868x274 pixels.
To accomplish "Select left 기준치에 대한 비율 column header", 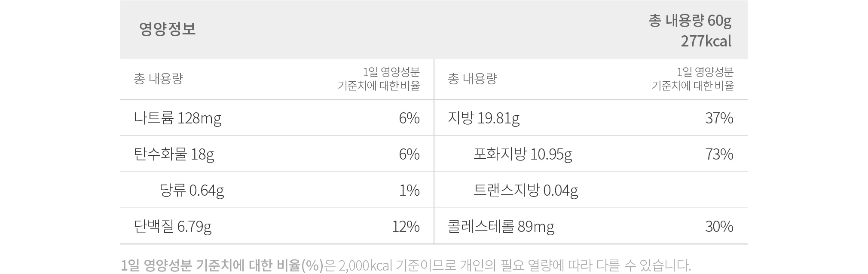I will point(379,79).
